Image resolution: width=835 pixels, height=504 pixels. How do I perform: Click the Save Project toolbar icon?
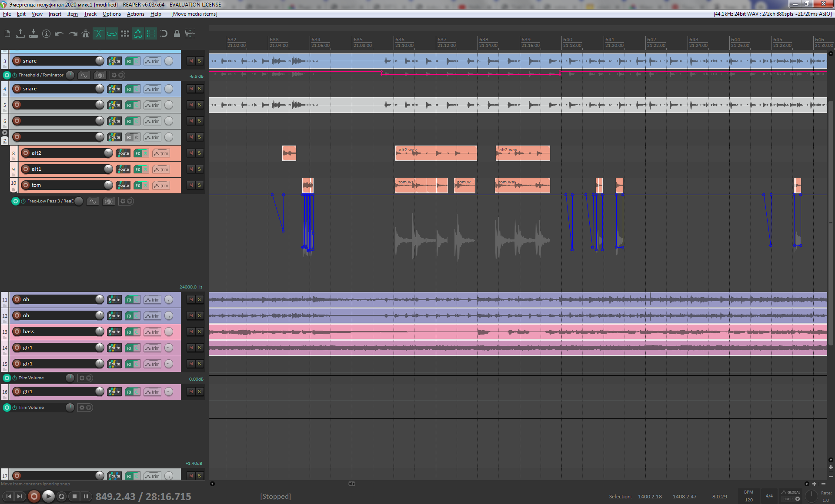[x=33, y=33]
